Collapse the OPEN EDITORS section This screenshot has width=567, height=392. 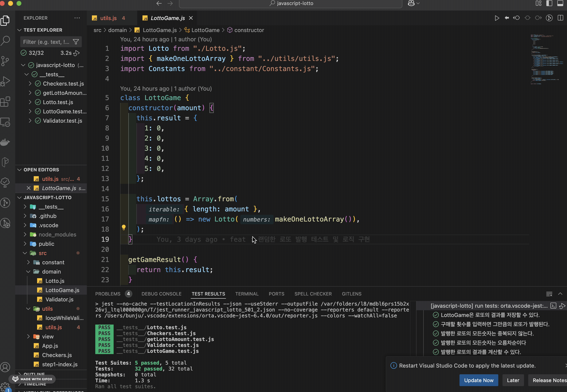coord(19,170)
